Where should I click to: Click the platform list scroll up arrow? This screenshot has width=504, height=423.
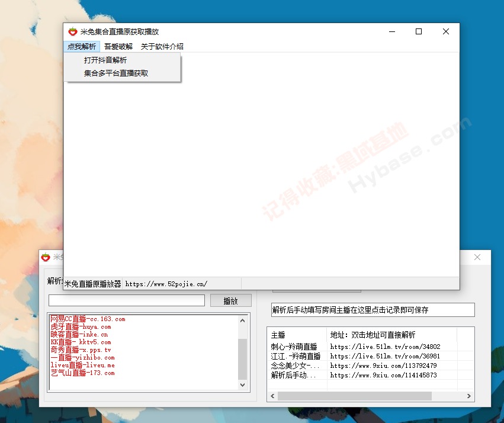242,321
